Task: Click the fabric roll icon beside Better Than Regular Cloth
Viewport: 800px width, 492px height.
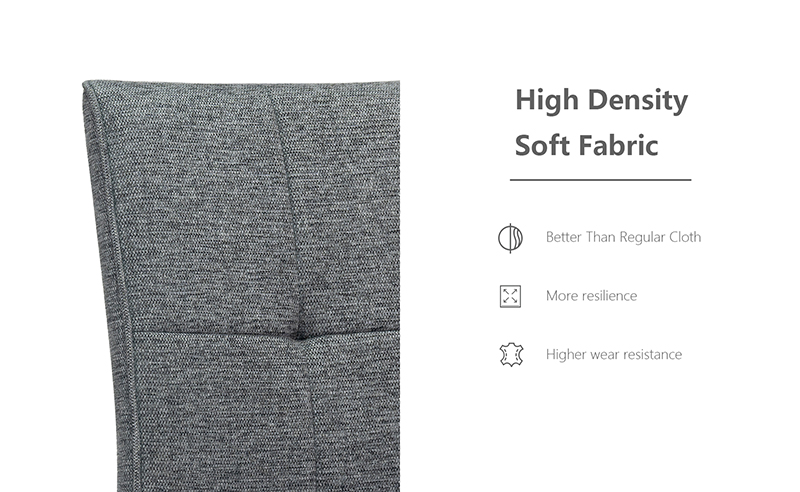Action: pos(510,238)
